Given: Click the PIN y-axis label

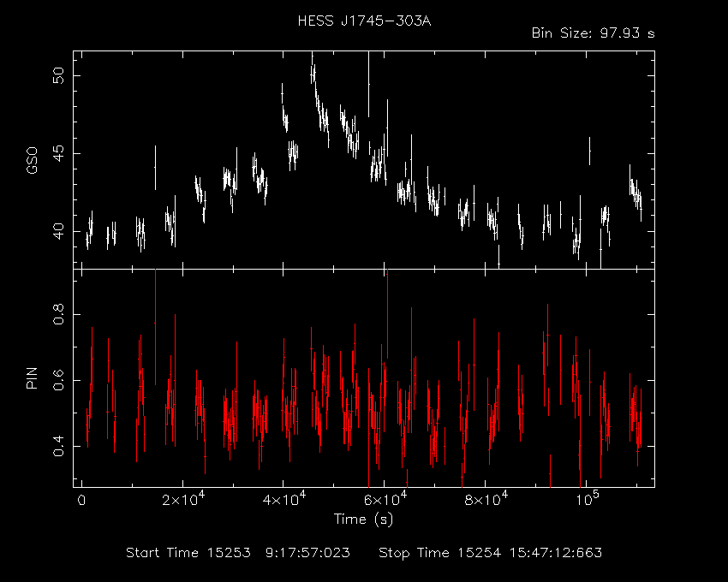Looking at the screenshot, I should [x=32, y=378].
